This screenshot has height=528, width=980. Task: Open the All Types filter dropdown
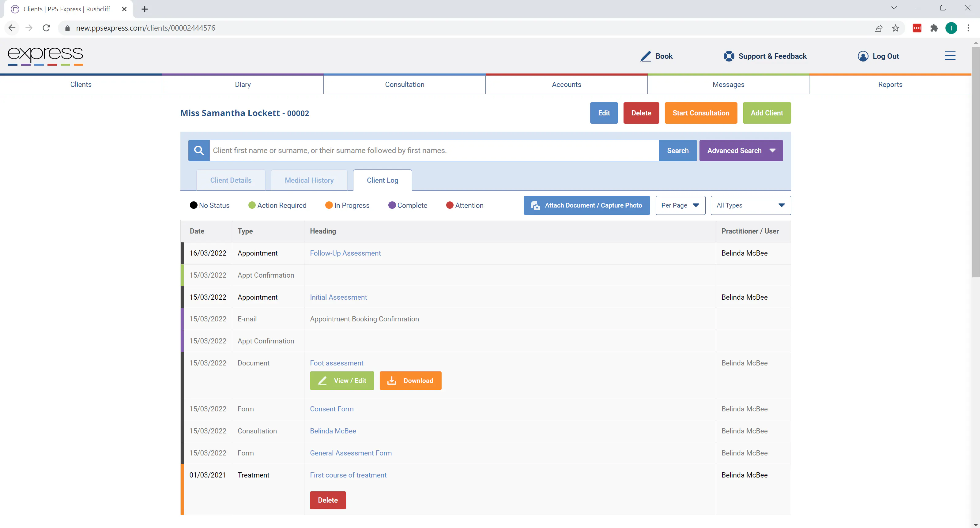750,205
